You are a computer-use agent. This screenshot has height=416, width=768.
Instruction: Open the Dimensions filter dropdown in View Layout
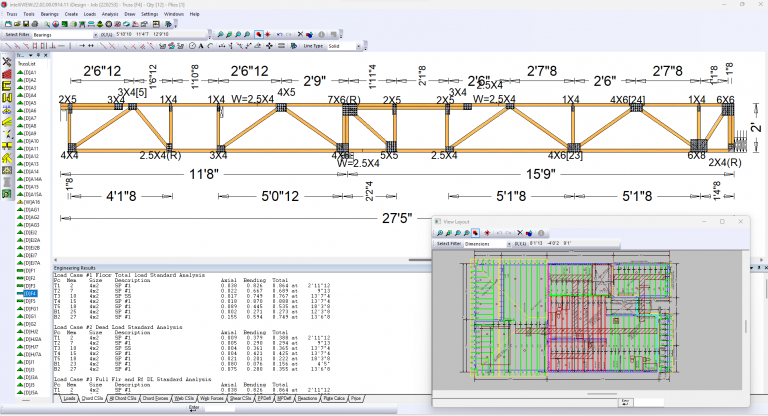509,244
